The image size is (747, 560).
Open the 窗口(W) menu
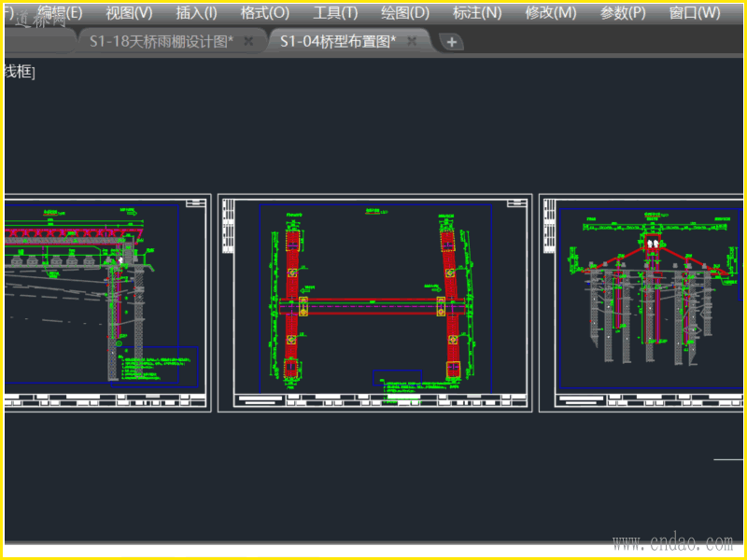coord(695,13)
